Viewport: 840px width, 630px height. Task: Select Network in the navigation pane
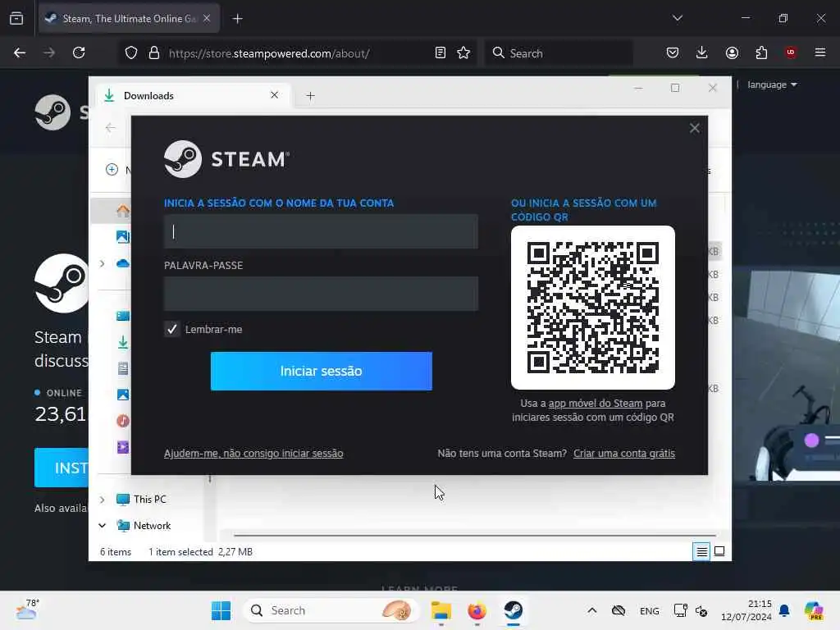pyautogui.click(x=152, y=526)
